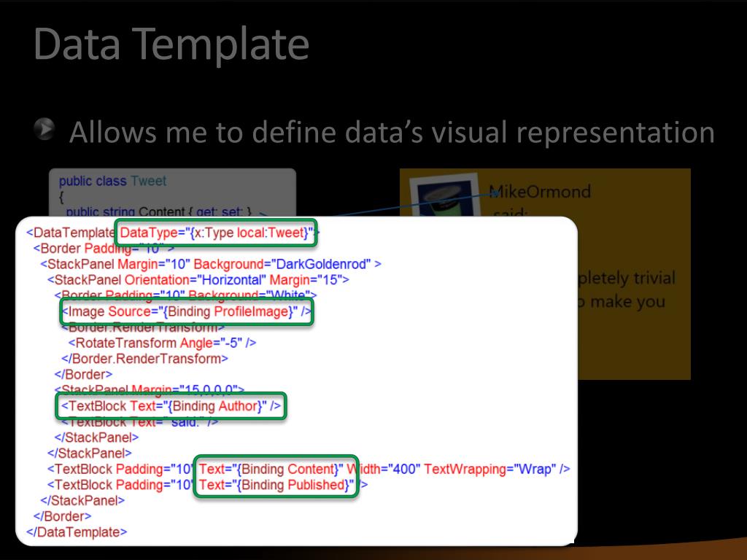
Task: Click the "pletely trivial" text in the tweet card
Action: click(x=627, y=278)
